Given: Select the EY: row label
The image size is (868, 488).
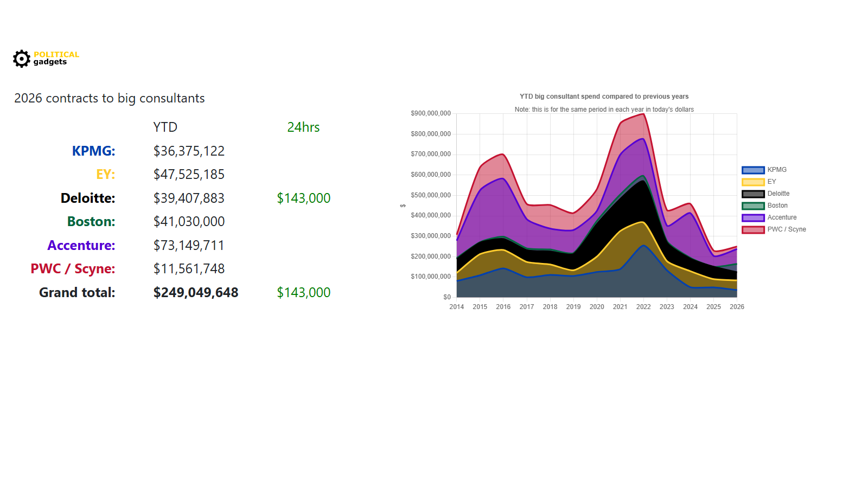Looking at the screenshot, I should click(106, 174).
